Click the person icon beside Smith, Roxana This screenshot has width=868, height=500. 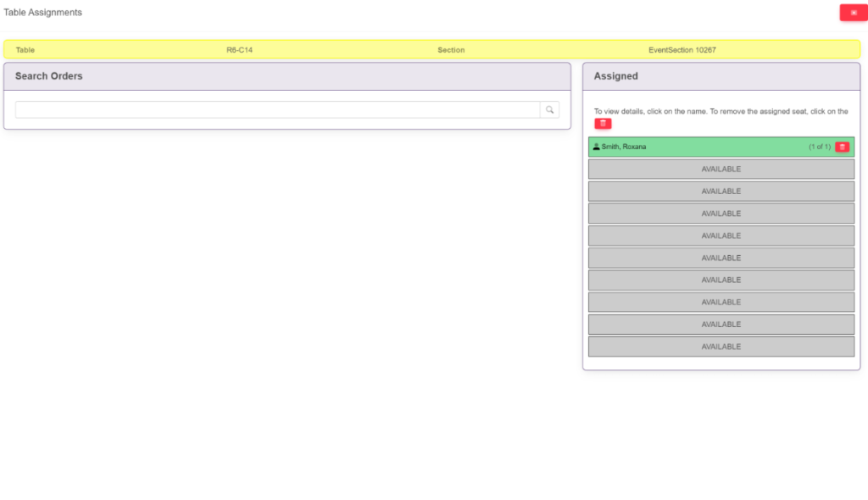pyautogui.click(x=596, y=147)
